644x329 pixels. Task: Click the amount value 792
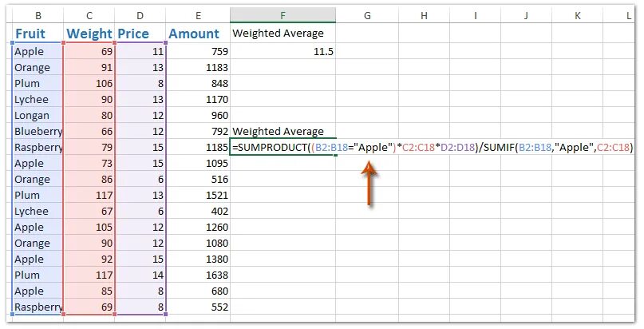198,132
